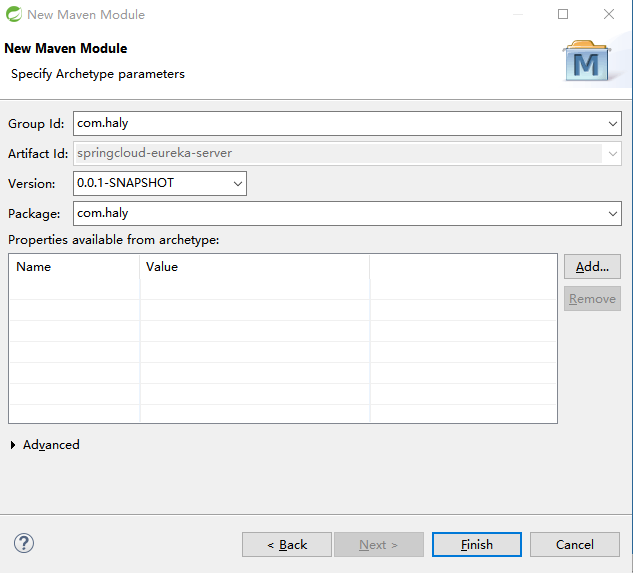Click in the Package text field
The image size is (633, 573).
click(340, 213)
